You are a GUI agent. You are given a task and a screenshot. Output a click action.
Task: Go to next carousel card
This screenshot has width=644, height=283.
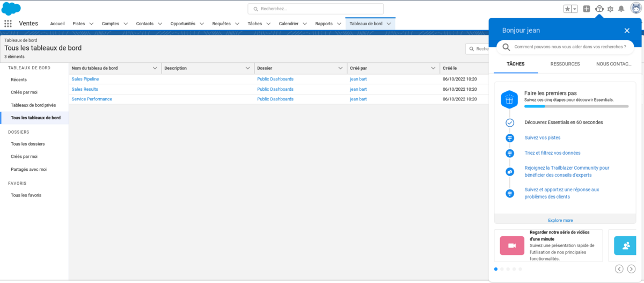pyautogui.click(x=632, y=269)
